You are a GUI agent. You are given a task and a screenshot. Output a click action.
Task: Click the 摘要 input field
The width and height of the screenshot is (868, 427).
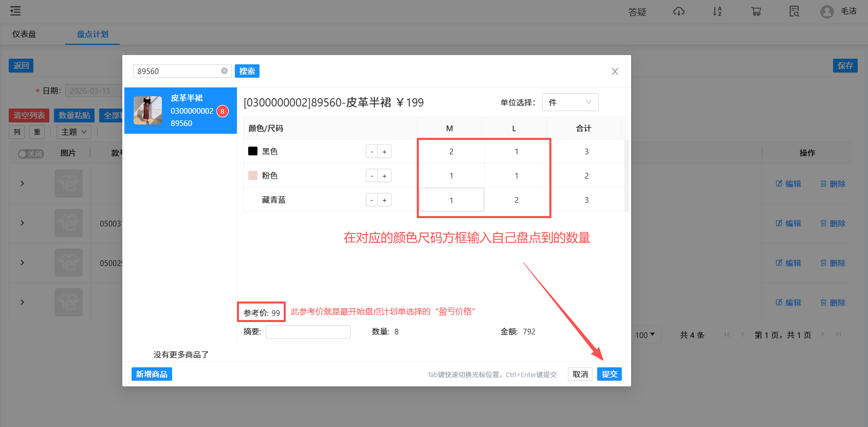click(x=308, y=331)
